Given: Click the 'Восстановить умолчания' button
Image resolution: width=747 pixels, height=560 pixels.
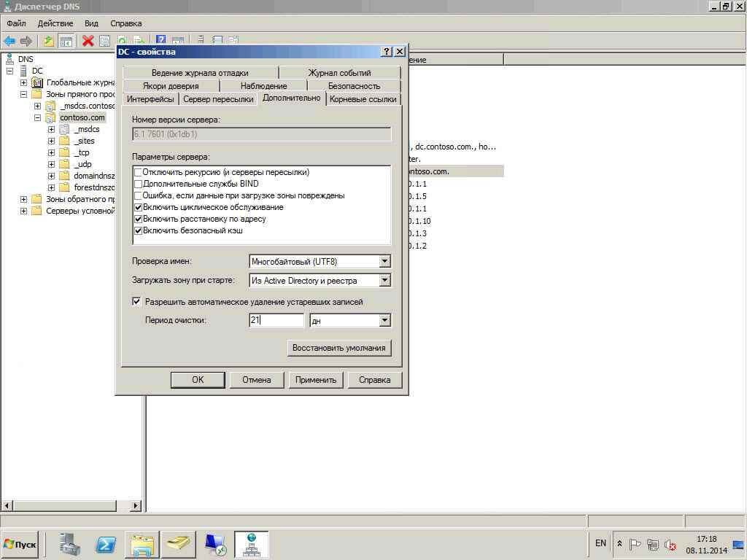Looking at the screenshot, I should [338, 348].
